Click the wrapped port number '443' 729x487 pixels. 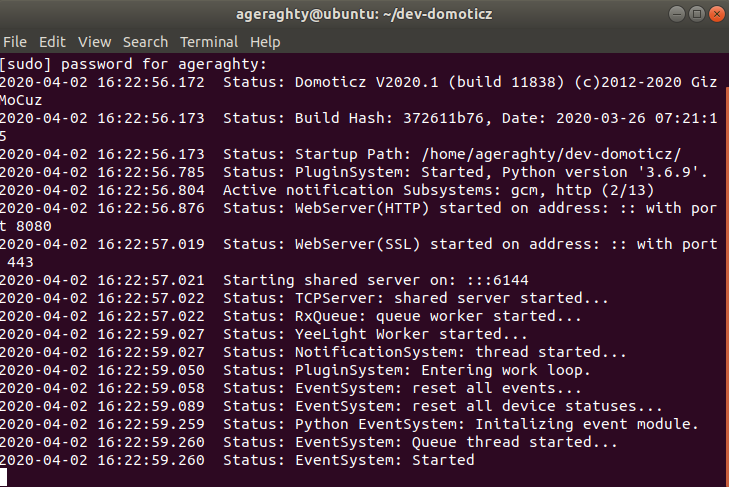point(20,262)
